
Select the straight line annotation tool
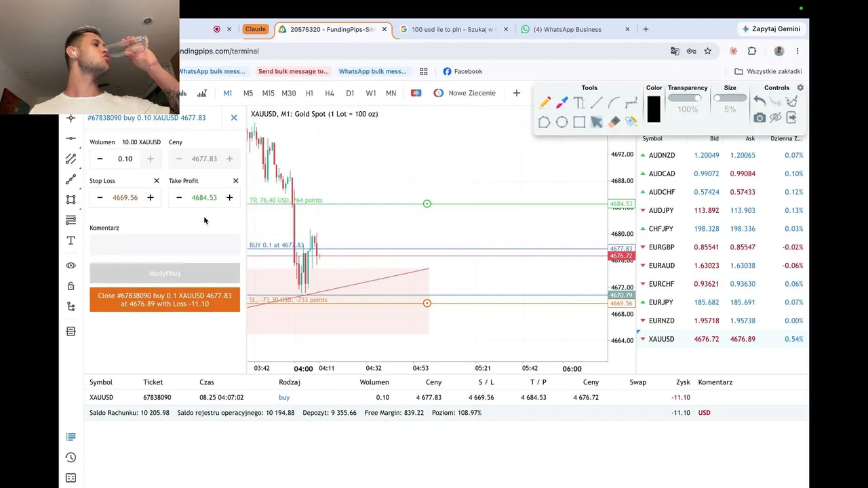[597, 103]
